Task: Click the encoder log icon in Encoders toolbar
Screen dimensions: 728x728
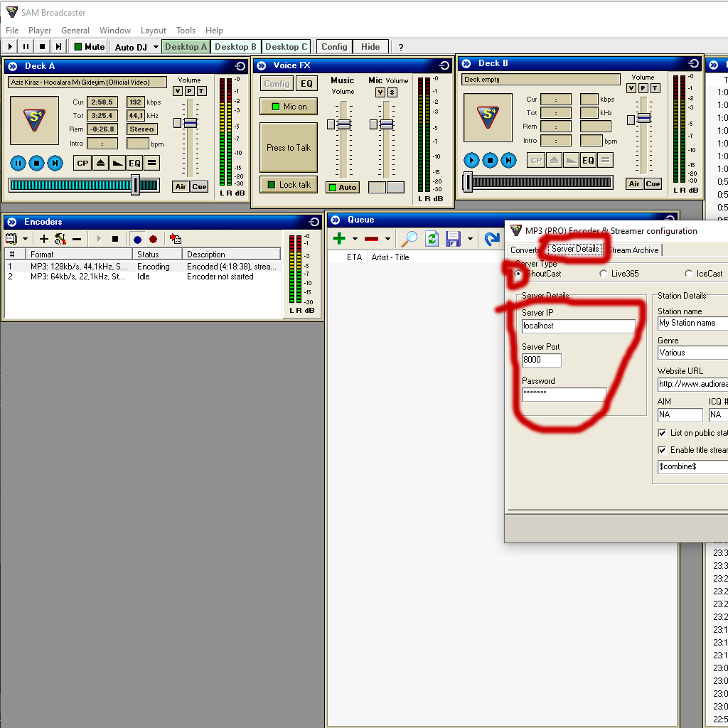Action: [x=176, y=239]
